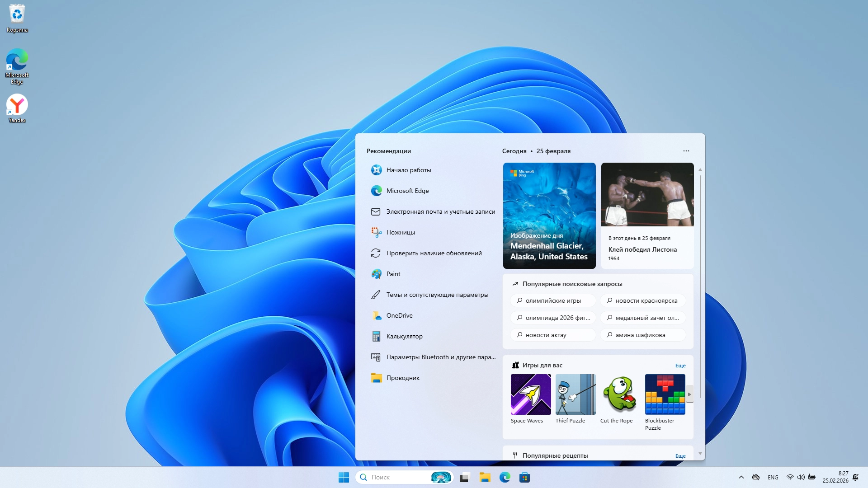This screenshot has width=868, height=488.
Task: Open the three-dot options menu in search panel
Action: pos(686,151)
